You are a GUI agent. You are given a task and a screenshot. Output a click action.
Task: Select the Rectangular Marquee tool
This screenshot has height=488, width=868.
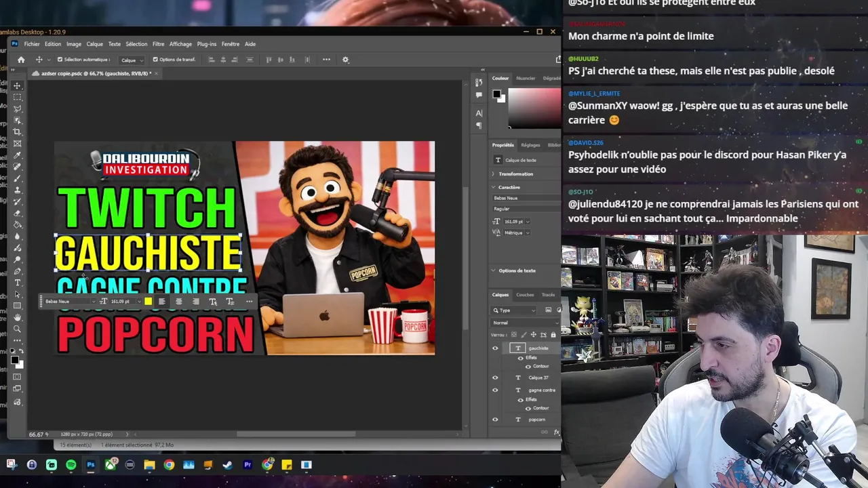coord(18,97)
